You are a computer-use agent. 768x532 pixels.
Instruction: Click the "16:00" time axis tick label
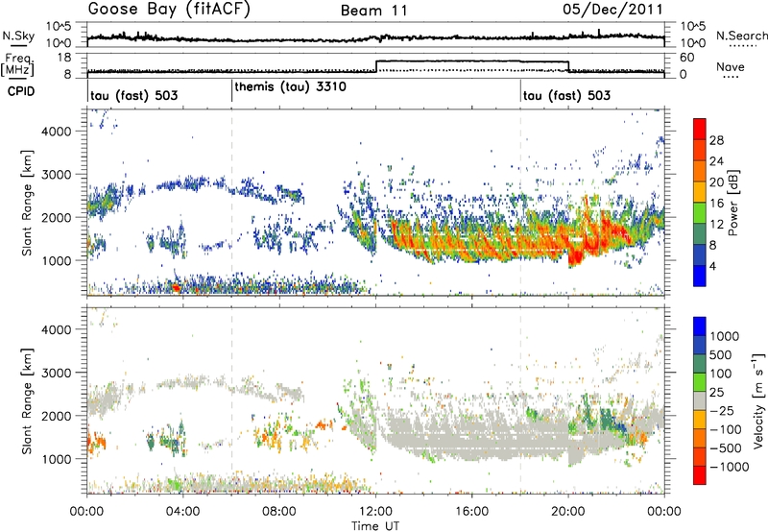[x=471, y=512]
